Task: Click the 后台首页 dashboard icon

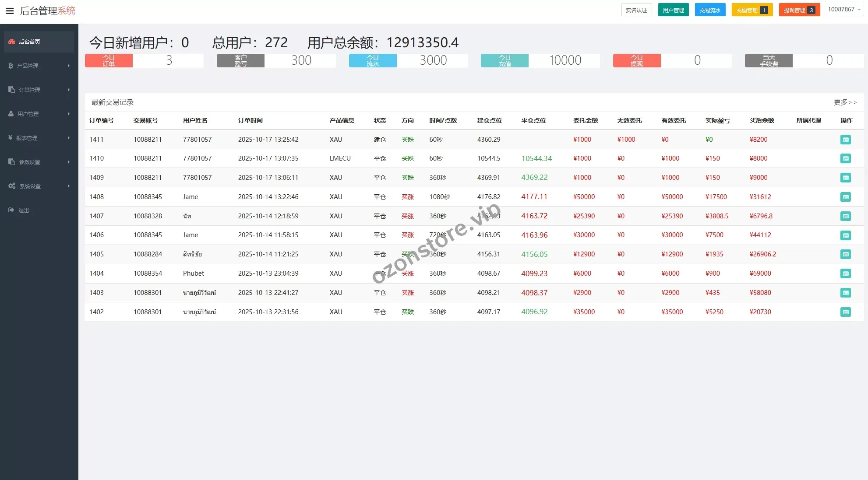Action: pos(12,42)
